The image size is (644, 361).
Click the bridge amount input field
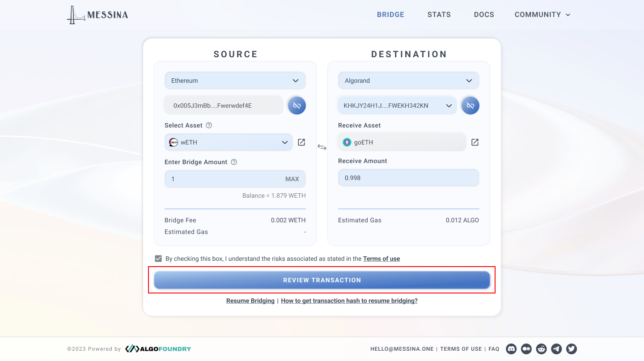(x=224, y=179)
